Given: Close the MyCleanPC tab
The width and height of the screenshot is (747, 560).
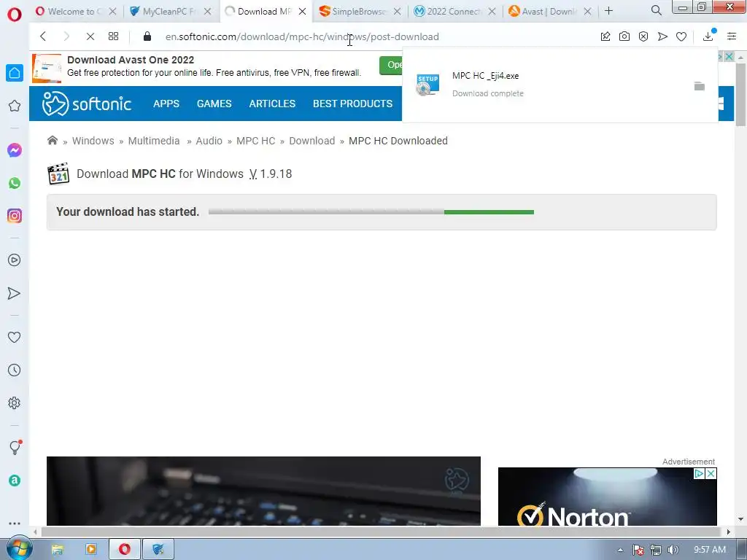Looking at the screenshot, I should pos(207,12).
